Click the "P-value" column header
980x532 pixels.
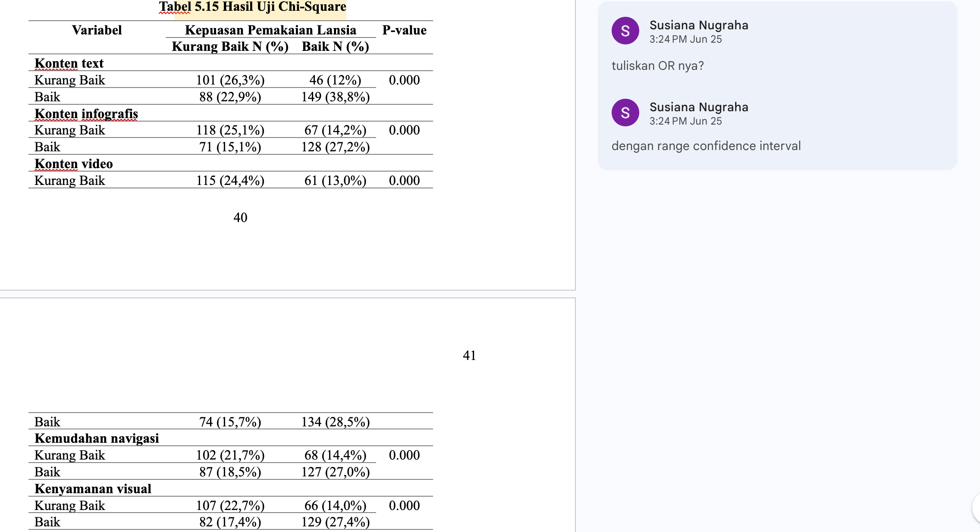coord(404,30)
